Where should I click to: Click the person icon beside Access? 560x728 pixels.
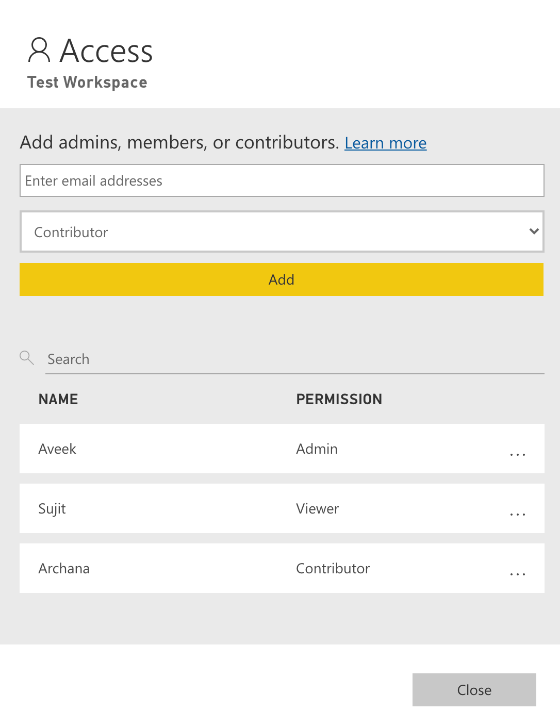point(39,50)
